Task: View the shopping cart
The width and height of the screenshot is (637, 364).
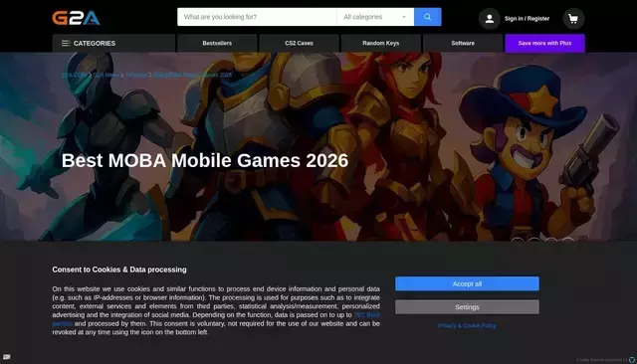Action: point(573,19)
